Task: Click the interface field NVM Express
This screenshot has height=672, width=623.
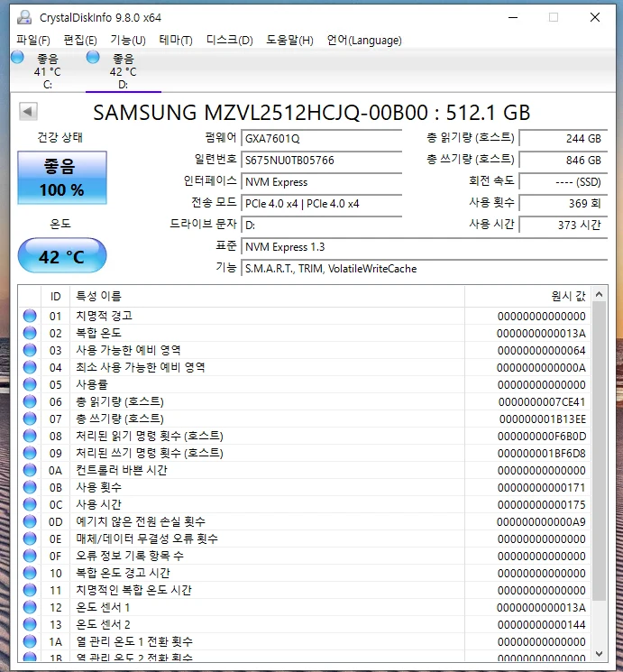Action: tap(321, 182)
